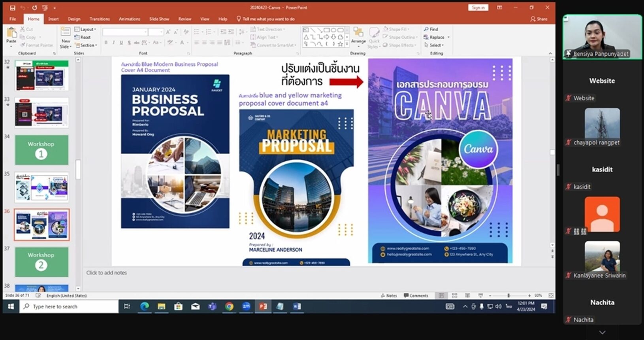Screen dimensions: 644x340
Task: Click Find in the Editing group
Action: (x=431, y=29)
